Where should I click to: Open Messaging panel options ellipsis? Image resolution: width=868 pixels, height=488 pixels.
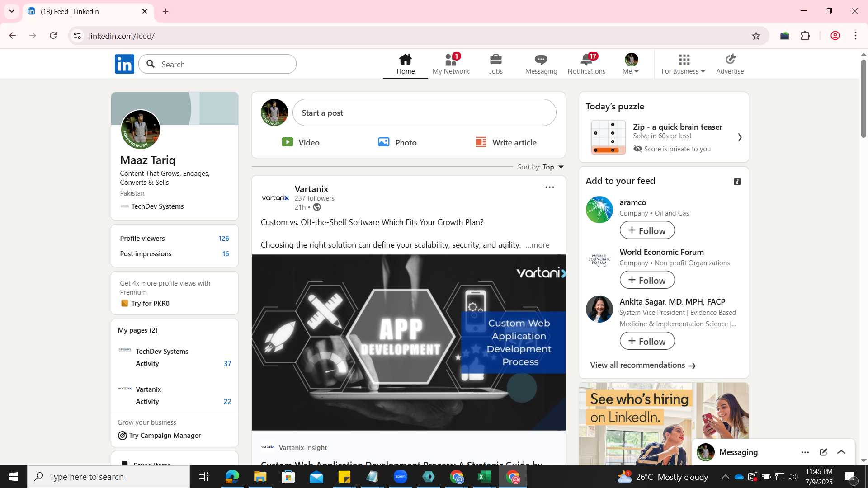pos(805,452)
